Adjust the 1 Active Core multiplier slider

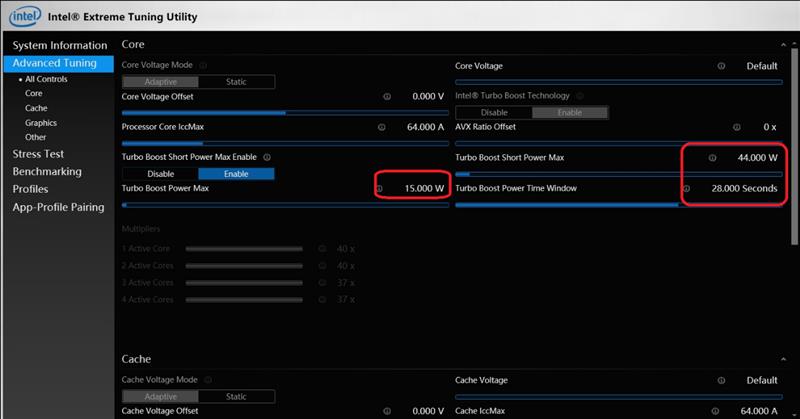pos(244,249)
